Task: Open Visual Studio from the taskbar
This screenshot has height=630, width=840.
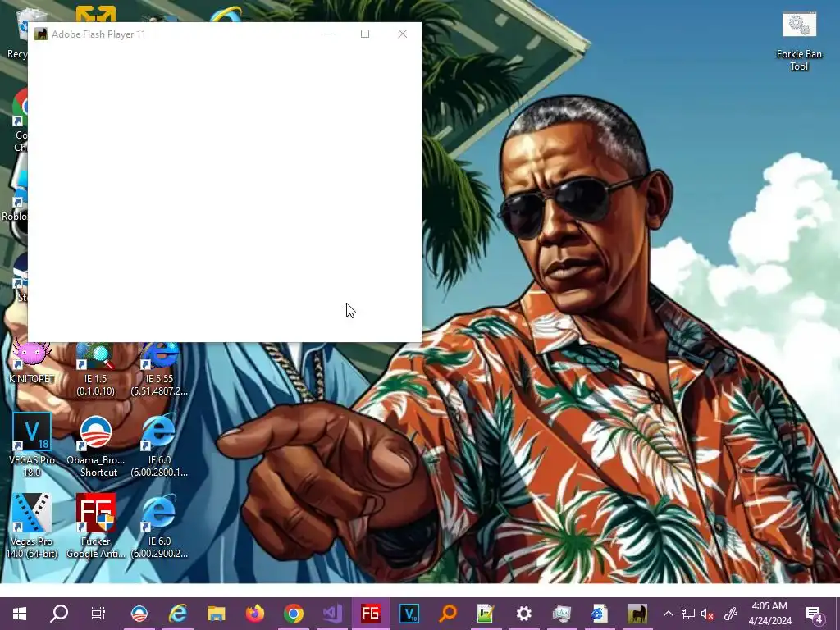Action: click(x=332, y=614)
